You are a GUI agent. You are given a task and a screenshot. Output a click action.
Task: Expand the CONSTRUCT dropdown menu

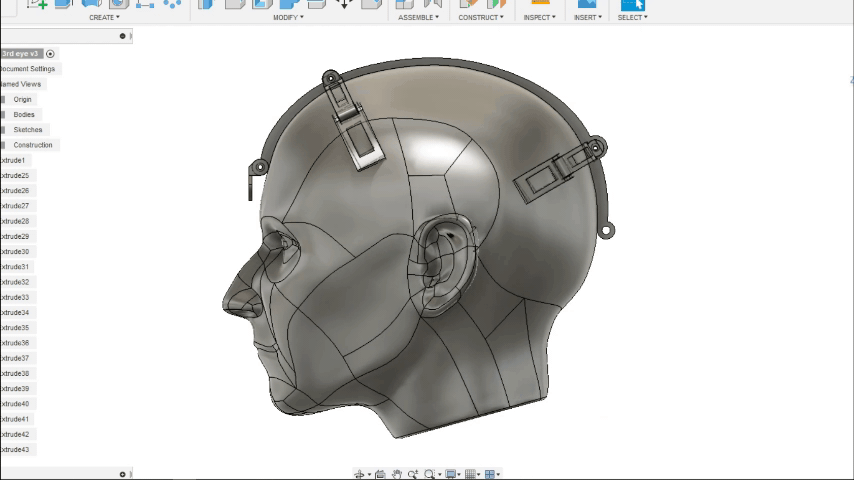point(481,17)
